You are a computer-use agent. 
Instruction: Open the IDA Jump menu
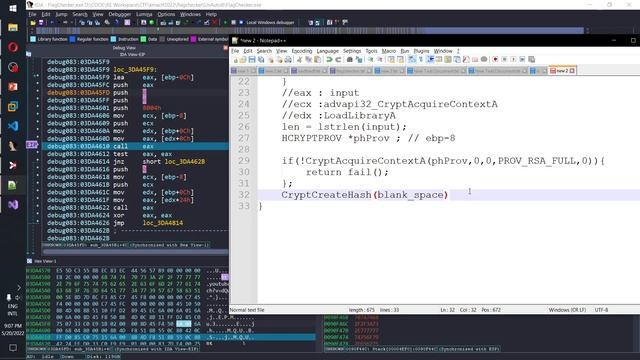point(61,14)
